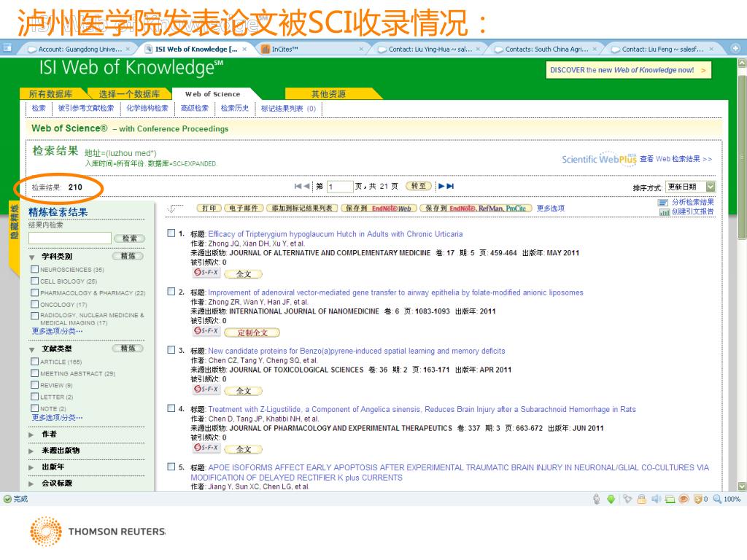Click the 打印 button
Screen dimensions: 747x560
coord(209,209)
